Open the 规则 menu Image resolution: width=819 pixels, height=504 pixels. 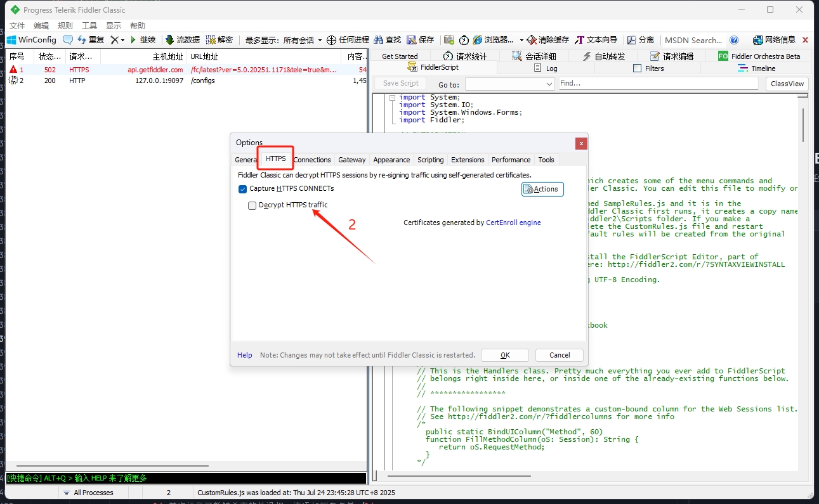[x=65, y=25]
